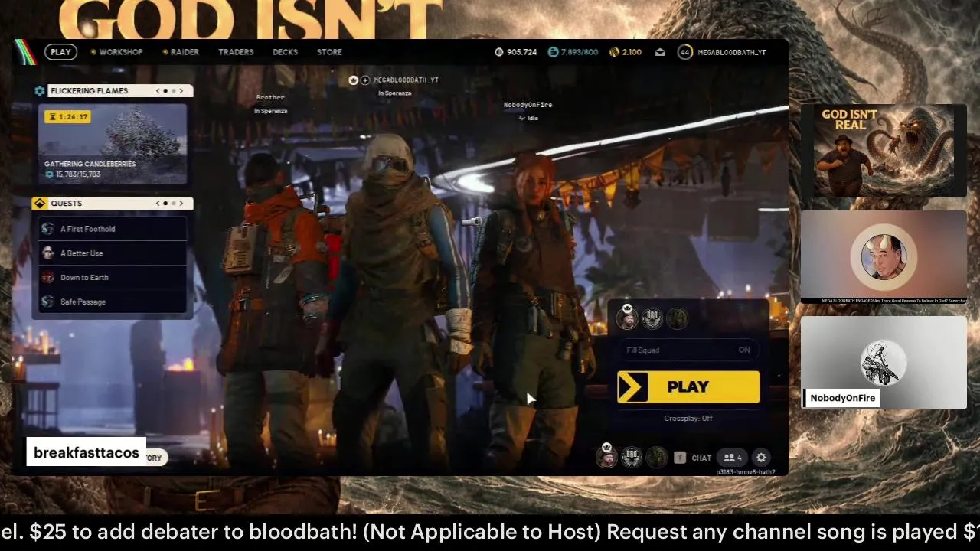Click the plus icon next to MEGABLOODBATH_YT nameplate

pos(365,80)
